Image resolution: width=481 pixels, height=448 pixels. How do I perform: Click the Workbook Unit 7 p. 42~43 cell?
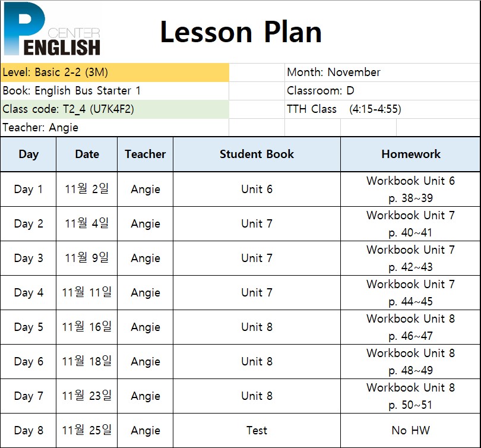click(x=410, y=258)
